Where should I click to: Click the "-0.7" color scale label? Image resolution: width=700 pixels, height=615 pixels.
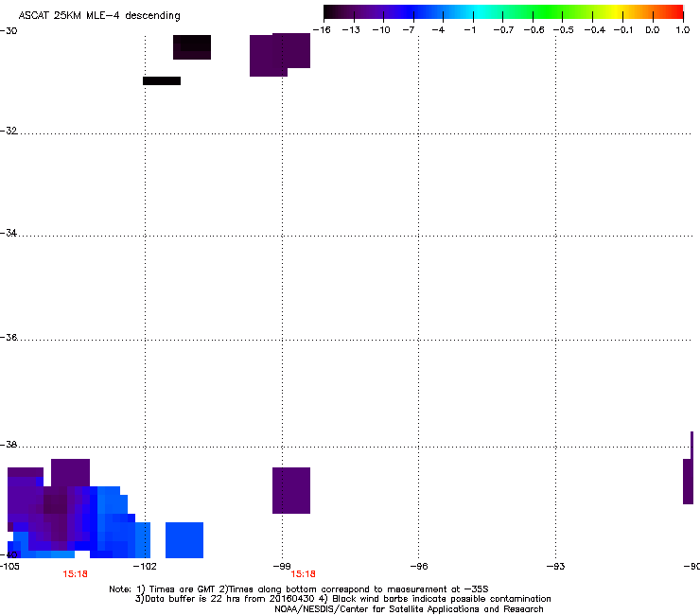503,30
